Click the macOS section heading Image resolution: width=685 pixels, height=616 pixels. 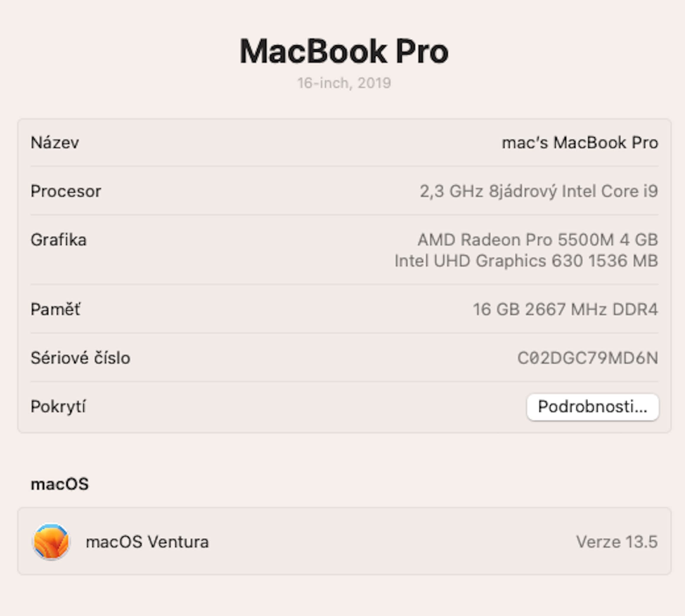pos(59,484)
